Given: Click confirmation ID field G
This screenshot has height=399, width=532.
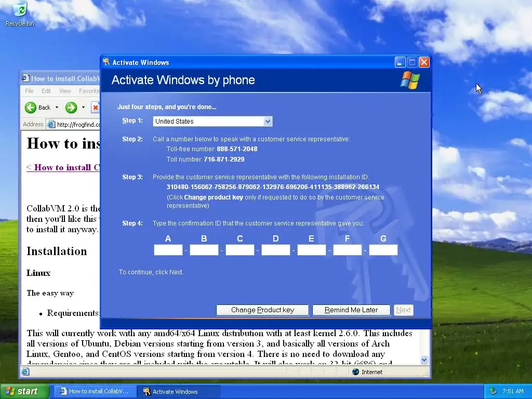Looking at the screenshot, I should pos(383,250).
